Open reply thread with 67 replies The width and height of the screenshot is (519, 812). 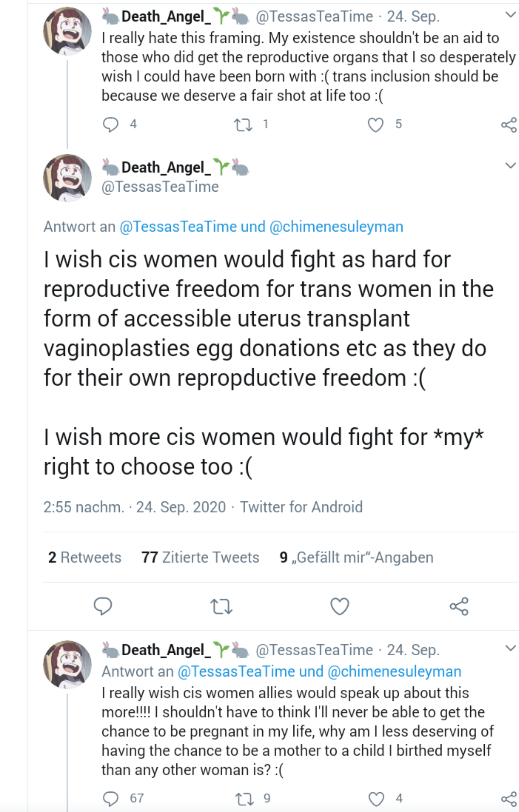(110, 799)
